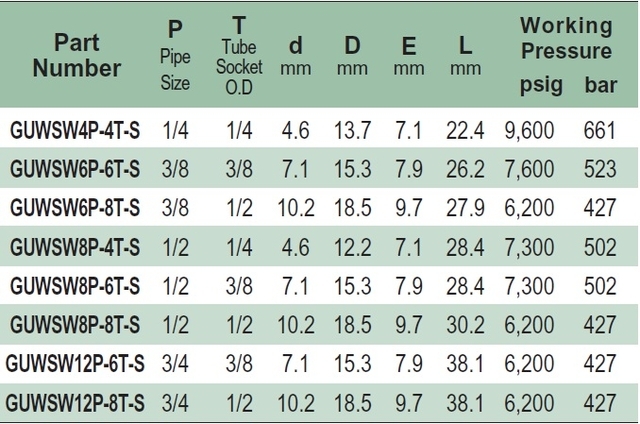Click the 661 bar value

(599, 131)
